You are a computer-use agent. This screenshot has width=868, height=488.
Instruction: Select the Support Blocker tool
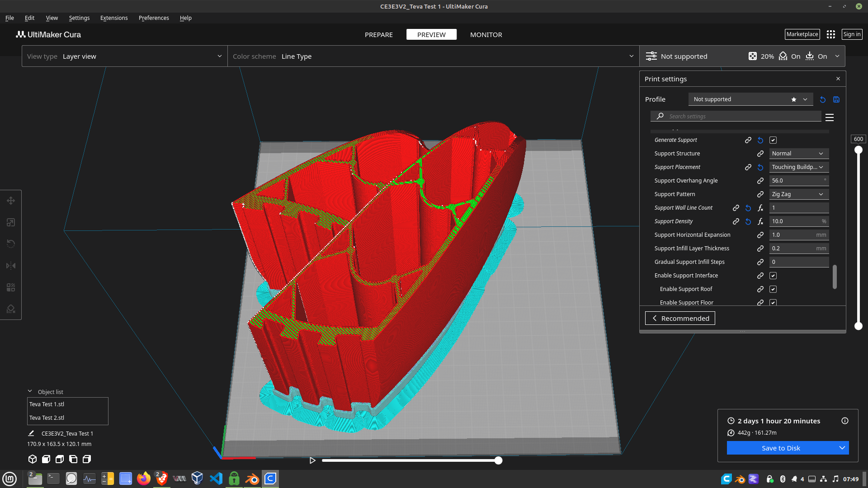pyautogui.click(x=11, y=309)
